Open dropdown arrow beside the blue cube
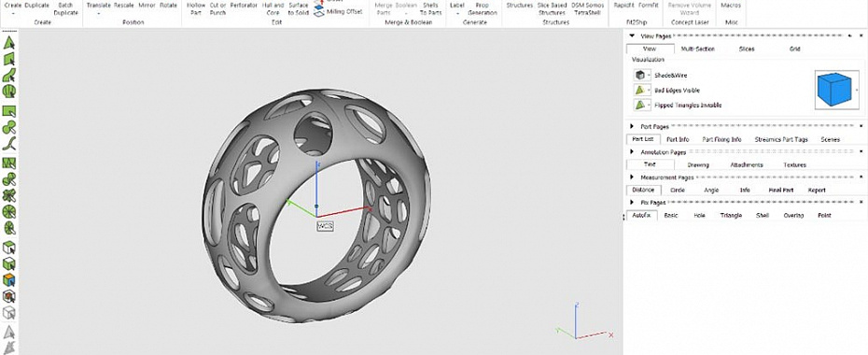868x355 pixels. pyautogui.click(x=857, y=89)
